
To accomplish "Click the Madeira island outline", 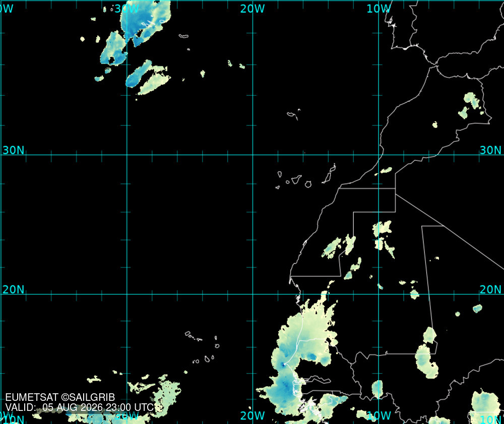I will point(293,115).
